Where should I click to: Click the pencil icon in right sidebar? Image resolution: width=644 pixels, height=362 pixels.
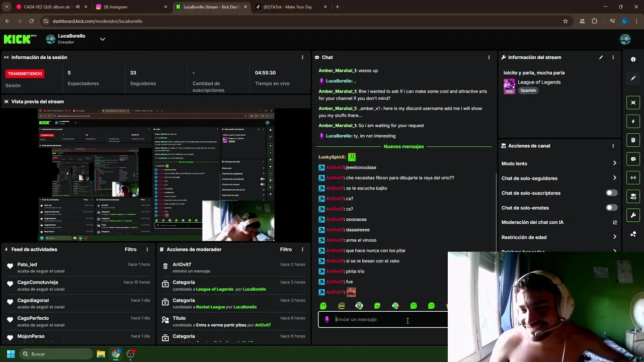pos(633,78)
